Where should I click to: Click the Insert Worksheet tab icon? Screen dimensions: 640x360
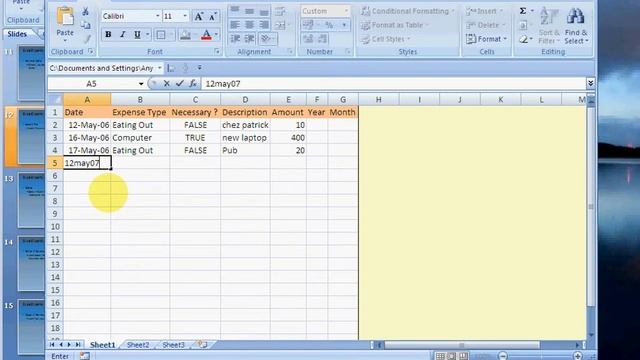point(203,344)
